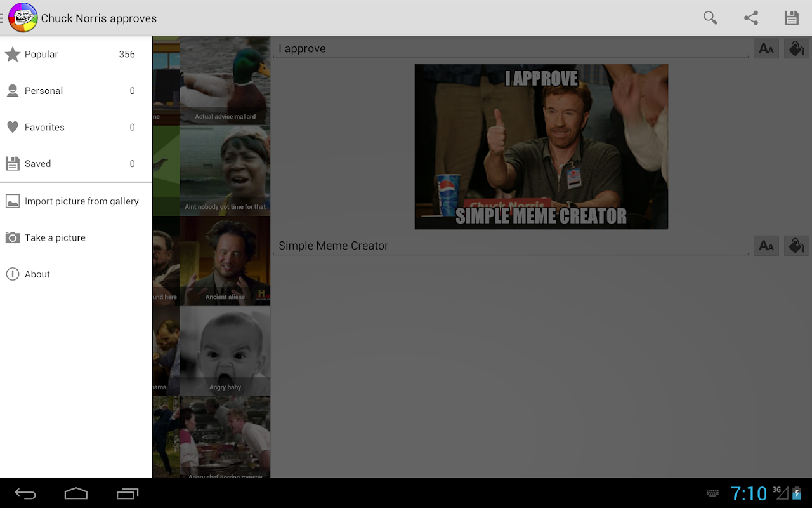The height and width of the screenshot is (508, 812).
Task: Tap the troll face app logo
Action: click(23, 18)
